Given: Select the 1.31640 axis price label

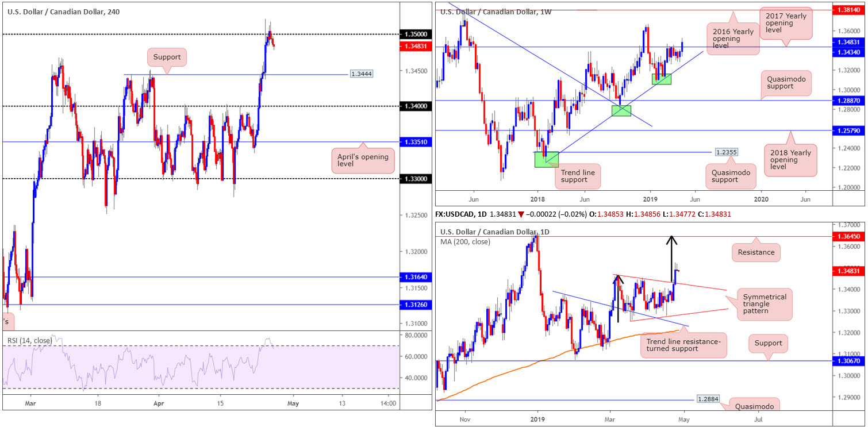Looking at the screenshot, I should (x=416, y=277).
